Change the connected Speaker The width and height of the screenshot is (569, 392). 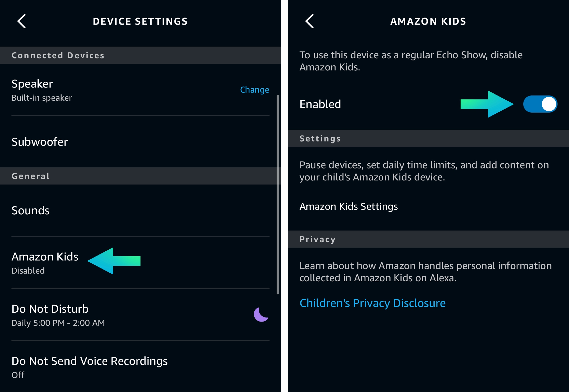[254, 90]
